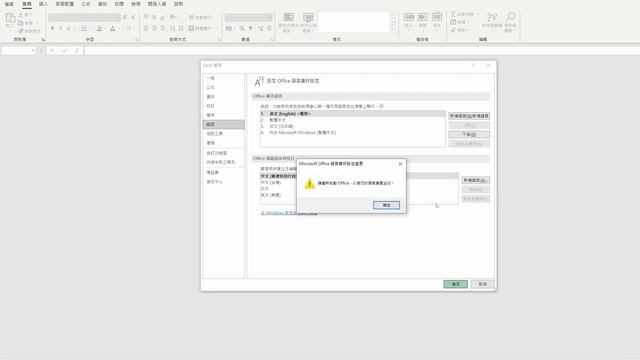Click the Fill Color bucket icon
The image size is (640, 360).
point(99,29)
